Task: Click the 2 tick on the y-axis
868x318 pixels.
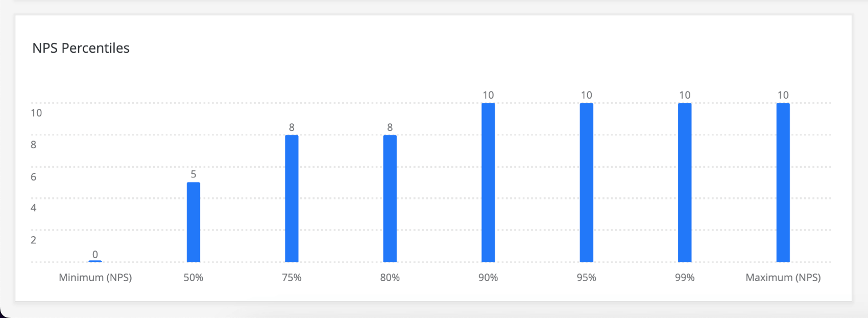Action: 34,240
